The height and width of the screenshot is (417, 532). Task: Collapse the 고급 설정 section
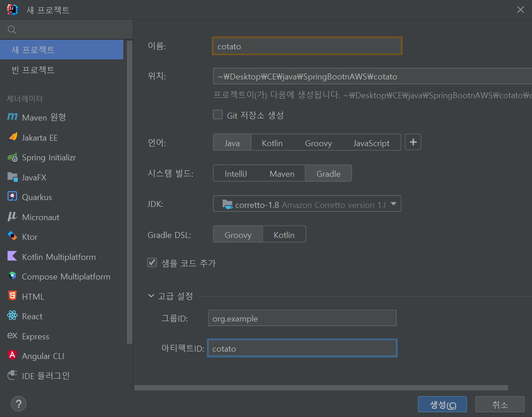click(x=151, y=296)
